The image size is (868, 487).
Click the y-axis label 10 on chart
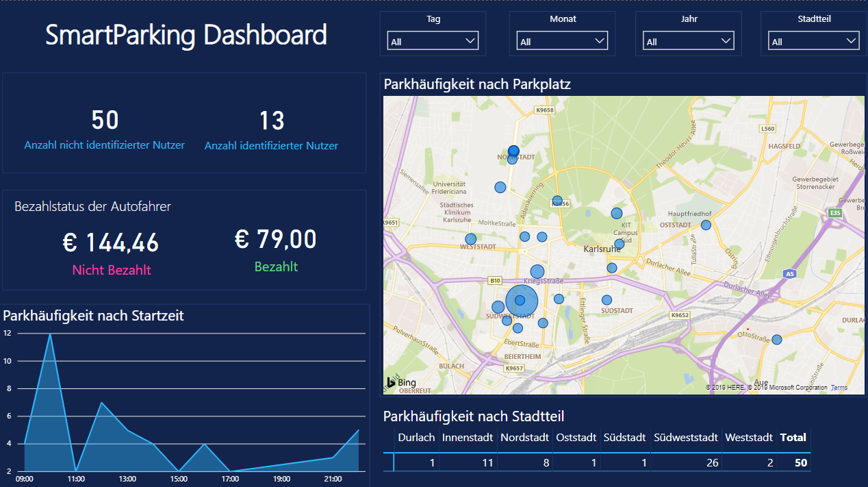pyautogui.click(x=7, y=361)
